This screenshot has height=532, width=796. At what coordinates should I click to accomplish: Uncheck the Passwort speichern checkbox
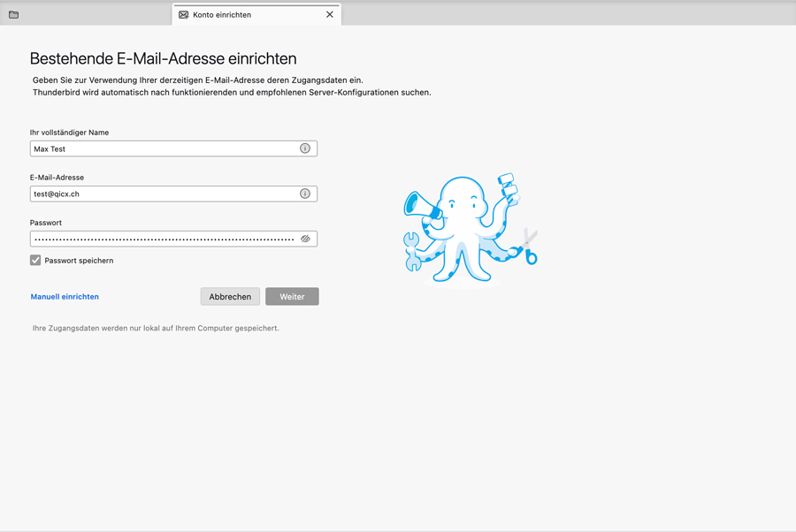pos(35,261)
